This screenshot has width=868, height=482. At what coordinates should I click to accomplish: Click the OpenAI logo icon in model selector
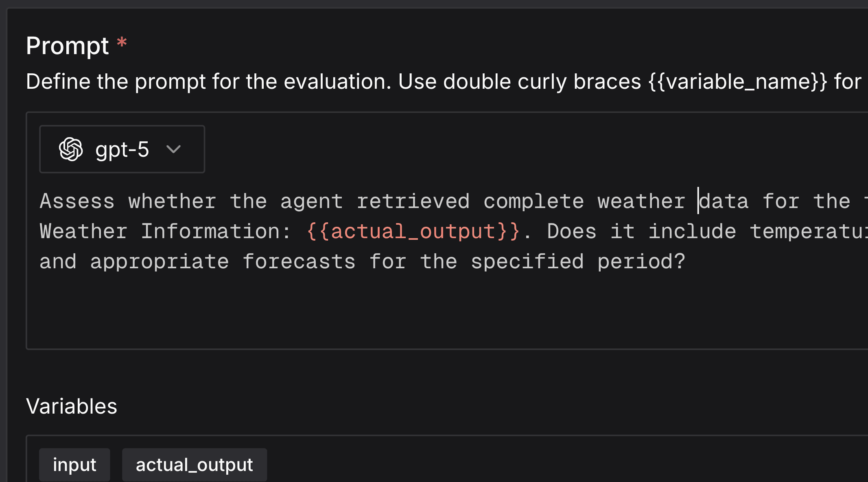[71, 149]
